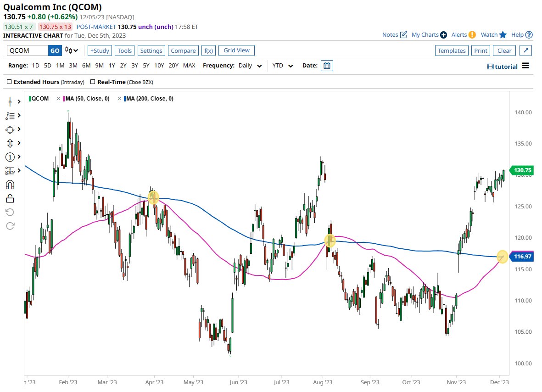Image resolution: width=542 pixels, height=392 pixels.
Task: Click the f(x) expressions button
Action: point(208,50)
